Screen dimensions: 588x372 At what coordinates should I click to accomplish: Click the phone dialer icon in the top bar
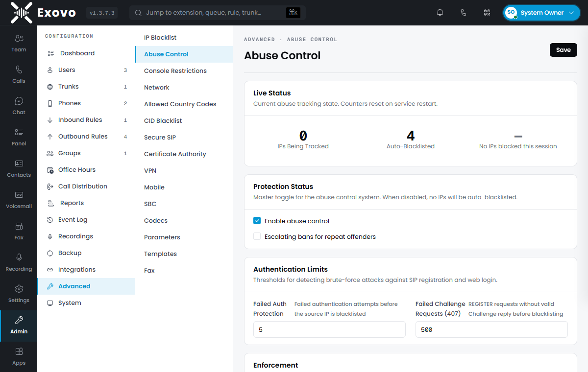(x=464, y=13)
